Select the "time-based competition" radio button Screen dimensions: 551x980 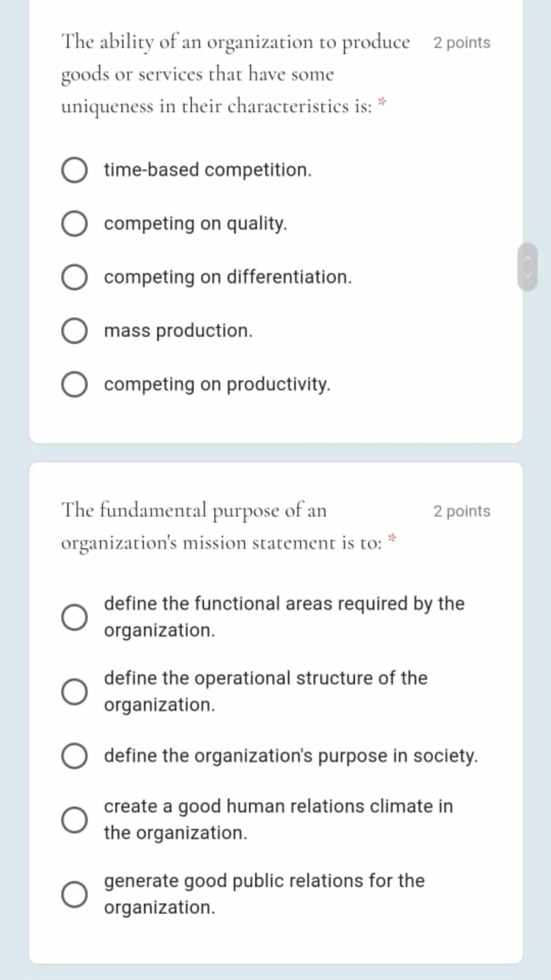[x=74, y=170]
